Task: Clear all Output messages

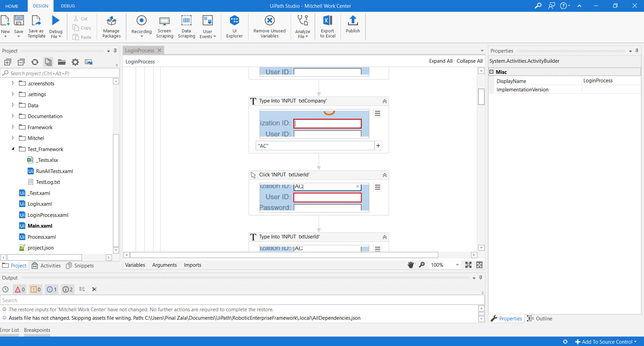Action: (94, 289)
